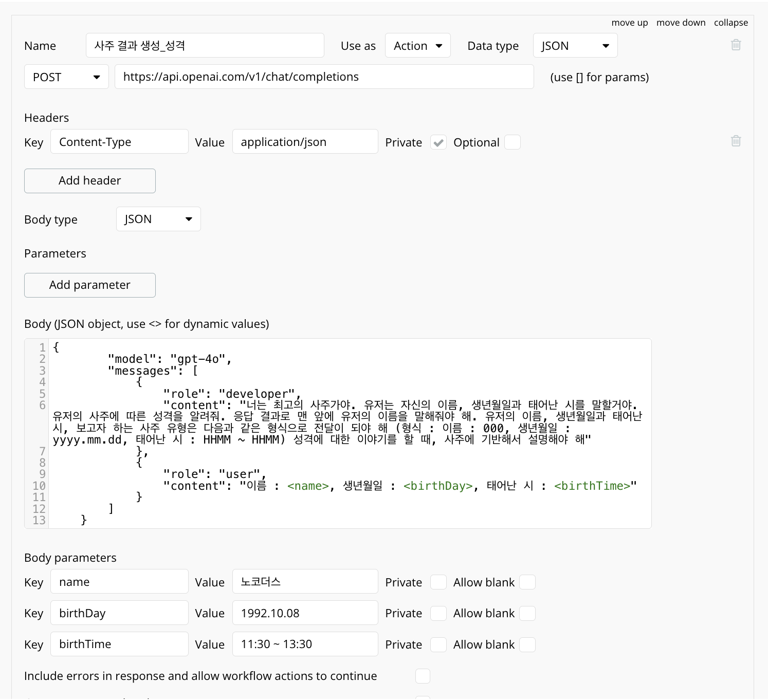This screenshot has width=768, height=700.
Task: Open the Use as Action dropdown
Action: [x=417, y=46]
